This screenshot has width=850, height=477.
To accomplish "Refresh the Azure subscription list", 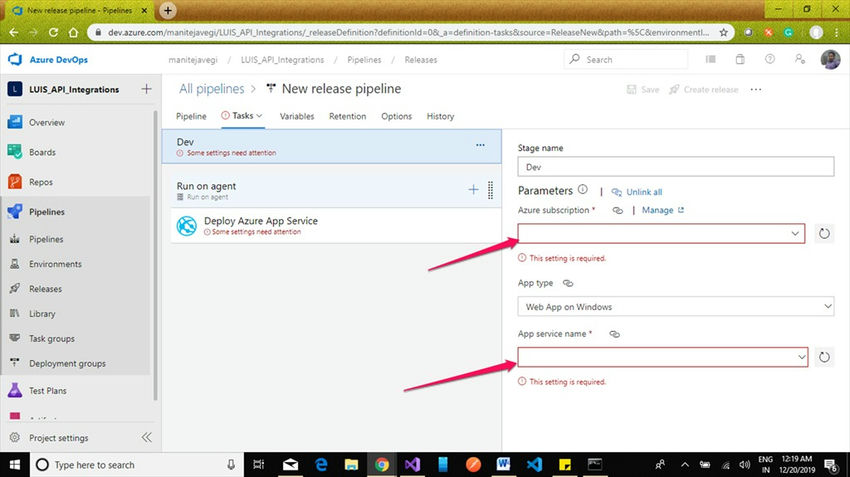I will pos(824,234).
